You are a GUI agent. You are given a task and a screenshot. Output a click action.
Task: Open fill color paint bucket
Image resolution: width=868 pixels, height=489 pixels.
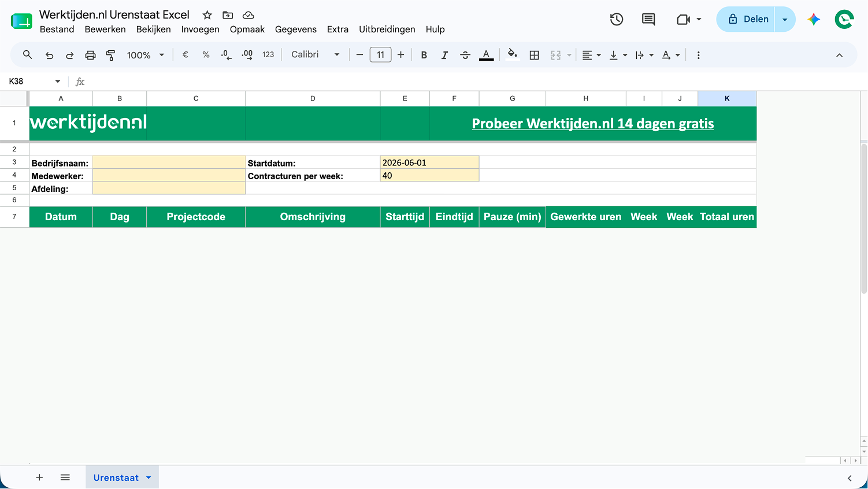coord(512,55)
